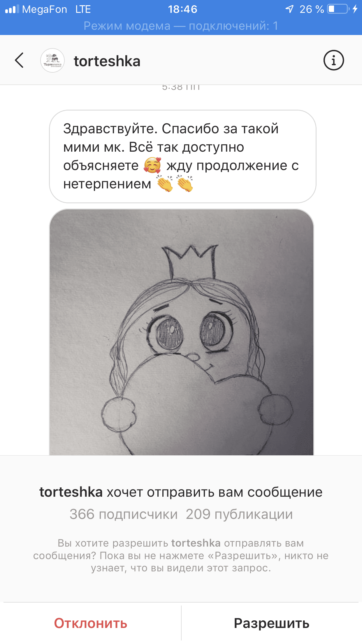
Task: Tap the text message bubble
Action: pyautogui.click(x=183, y=156)
